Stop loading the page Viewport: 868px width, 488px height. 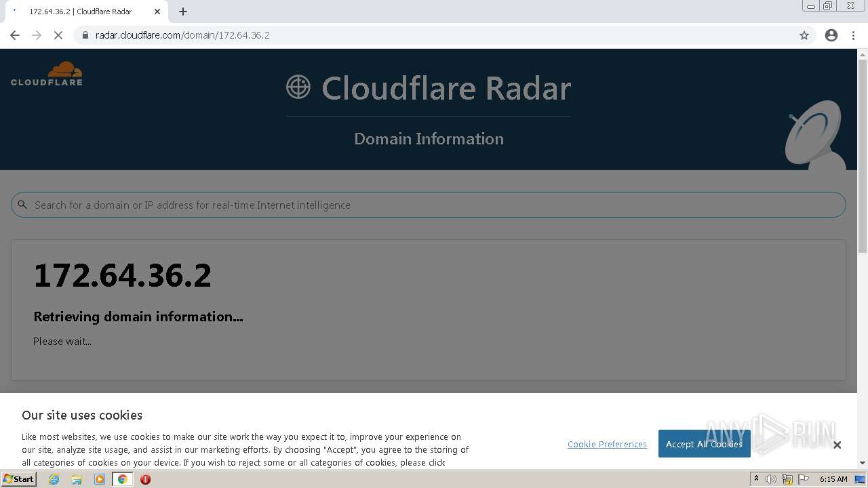pos(58,35)
